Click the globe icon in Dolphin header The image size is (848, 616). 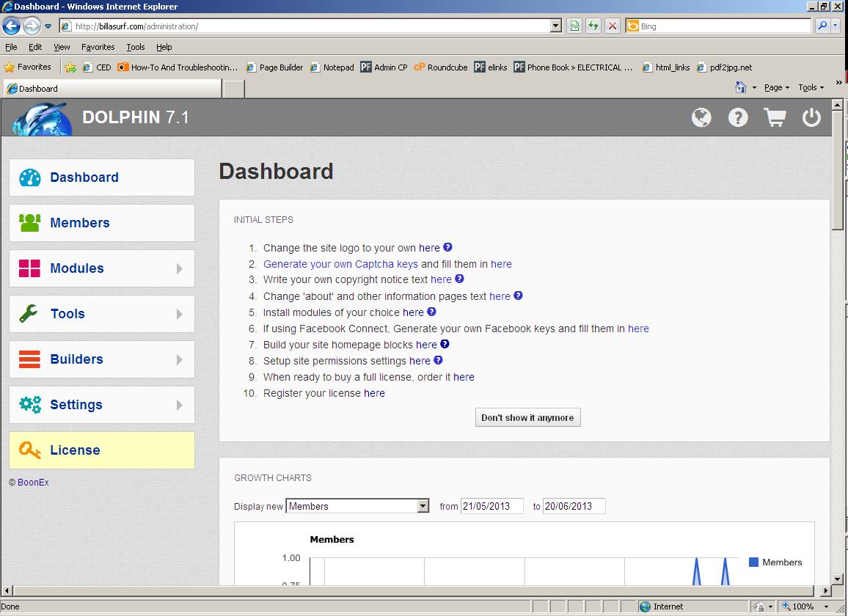pyautogui.click(x=701, y=117)
